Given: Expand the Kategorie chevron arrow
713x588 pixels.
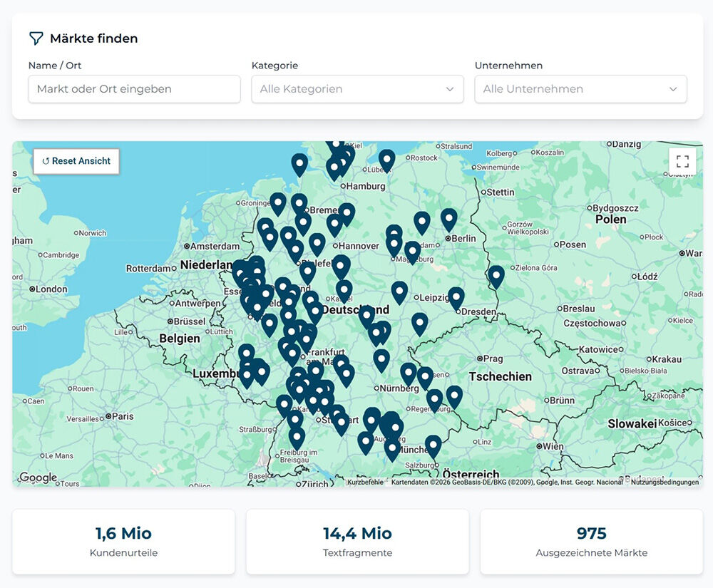Looking at the screenshot, I should coord(450,89).
